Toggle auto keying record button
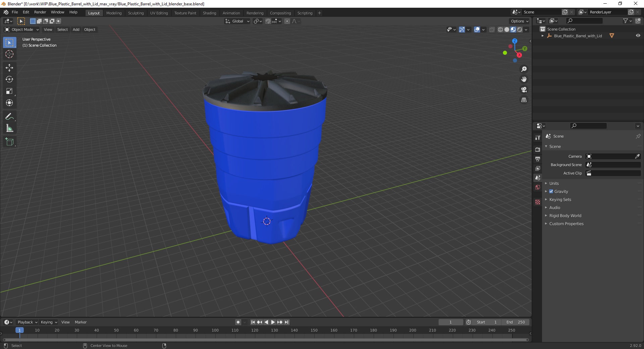 tap(238, 322)
